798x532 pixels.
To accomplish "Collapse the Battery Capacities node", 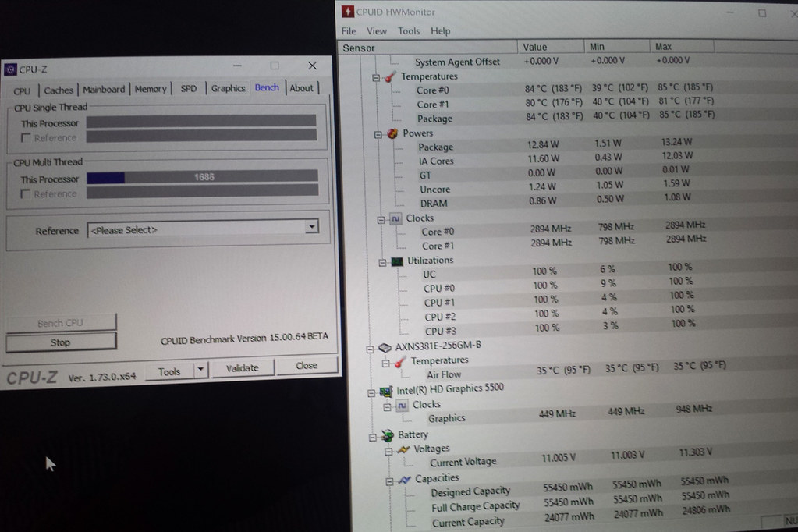I will (389, 481).
